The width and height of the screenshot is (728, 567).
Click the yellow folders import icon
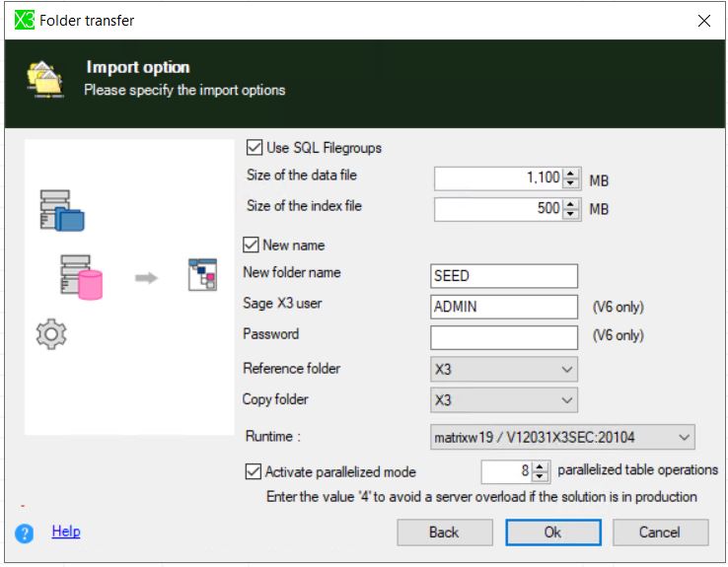coord(45,79)
